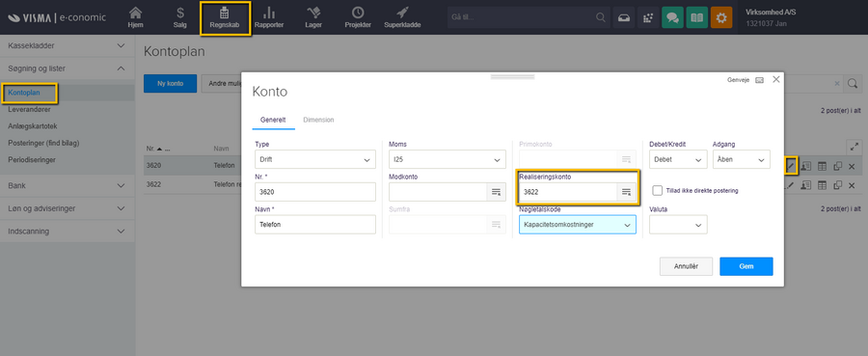868x356 pixels.
Task: Click the search magnifier in Gå til box
Action: tap(601, 17)
